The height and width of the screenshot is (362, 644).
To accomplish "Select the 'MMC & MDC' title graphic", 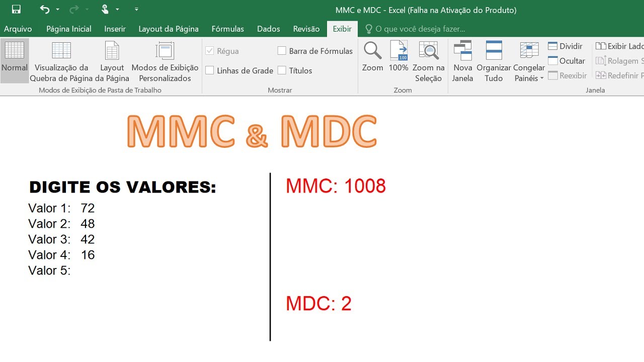I will tap(252, 132).
